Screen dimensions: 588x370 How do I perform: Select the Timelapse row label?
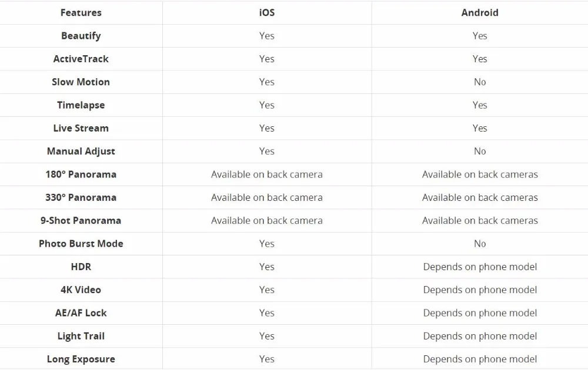click(x=81, y=105)
